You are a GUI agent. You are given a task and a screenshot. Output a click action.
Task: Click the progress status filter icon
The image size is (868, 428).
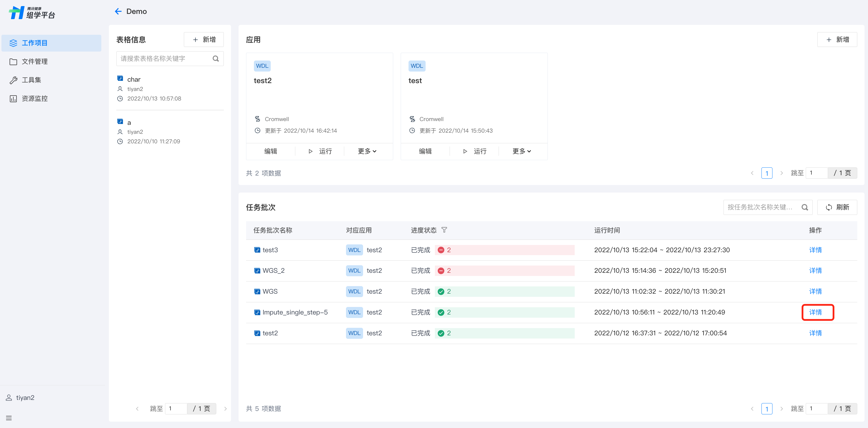tap(444, 230)
